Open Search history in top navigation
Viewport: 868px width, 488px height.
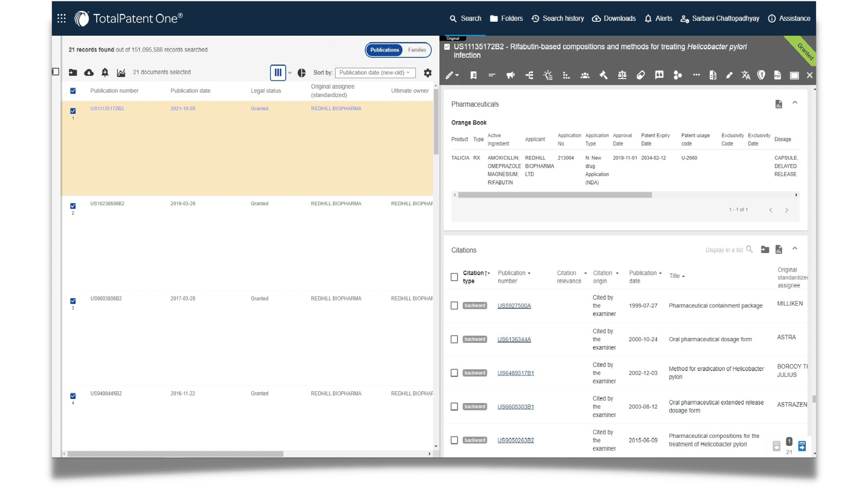[557, 19]
